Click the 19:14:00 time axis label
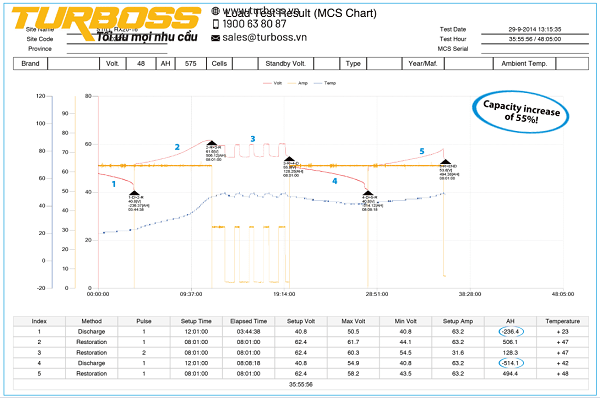 pyautogui.click(x=284, y=294)
